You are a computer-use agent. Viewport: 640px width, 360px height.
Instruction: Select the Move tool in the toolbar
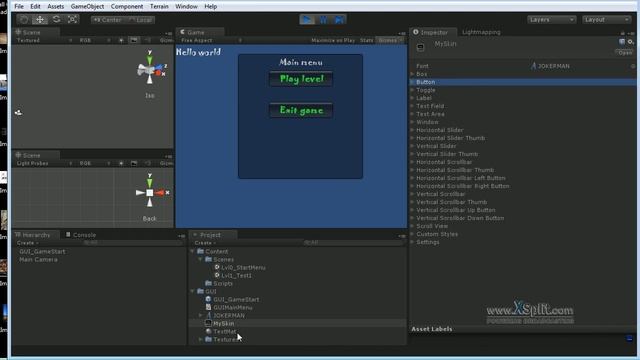(x=40, y=19)
